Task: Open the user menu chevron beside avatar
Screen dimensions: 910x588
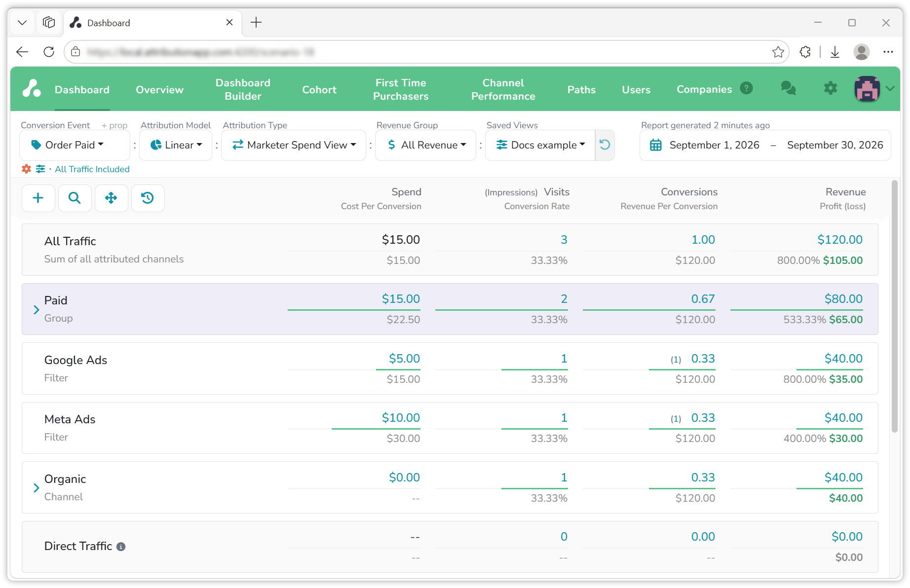Action: (x=890, y=89)
